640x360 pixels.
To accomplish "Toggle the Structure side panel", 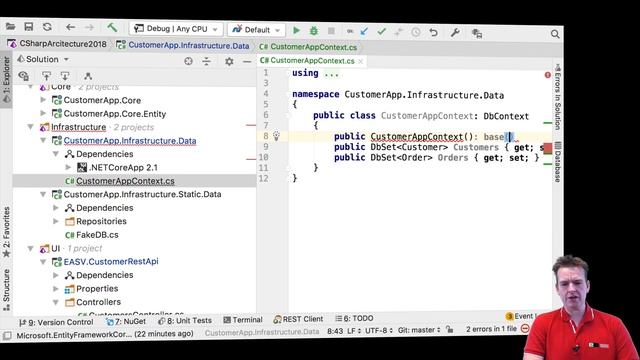I will 6,290.
